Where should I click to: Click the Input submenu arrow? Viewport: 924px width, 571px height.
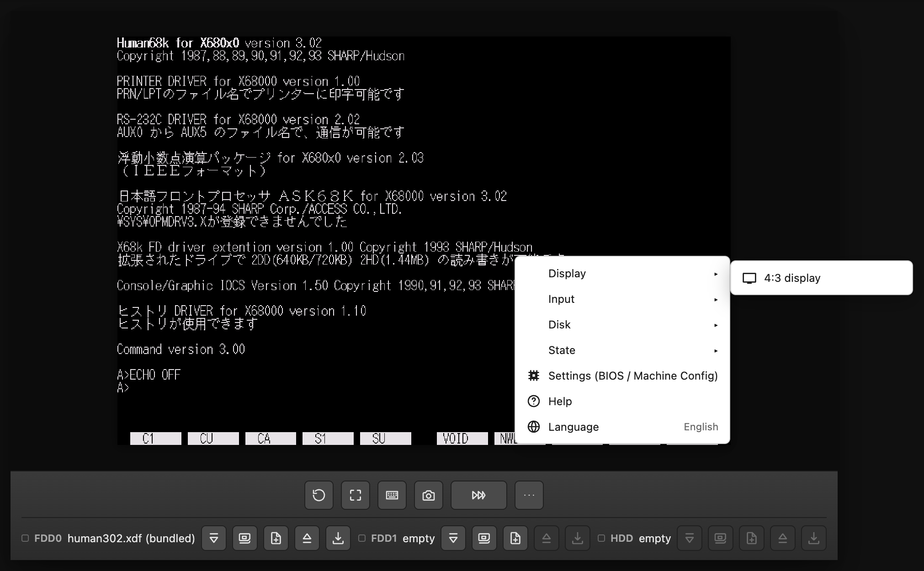coord(716,300)
